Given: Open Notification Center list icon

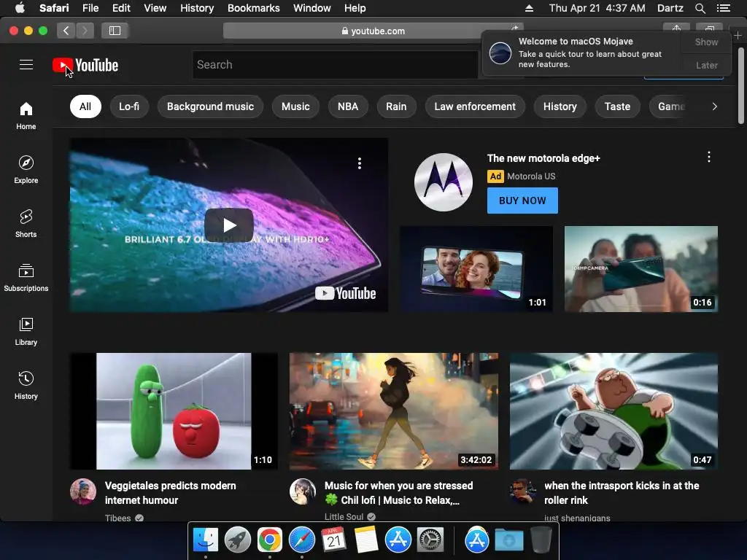Looking at the screenshot, I should 724,8.
